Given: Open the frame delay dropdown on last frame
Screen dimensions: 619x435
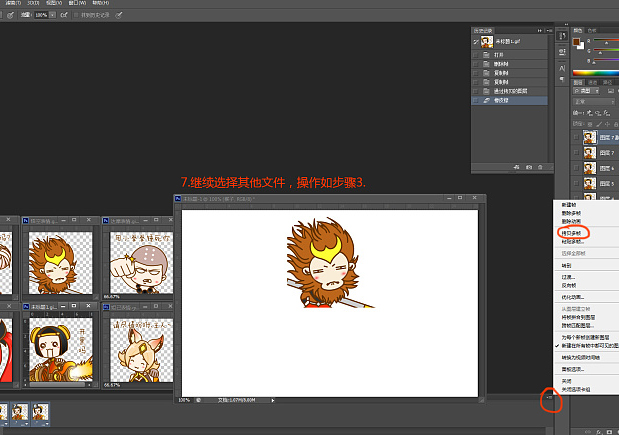Looking at the screenshot, I should click(45, 424).
